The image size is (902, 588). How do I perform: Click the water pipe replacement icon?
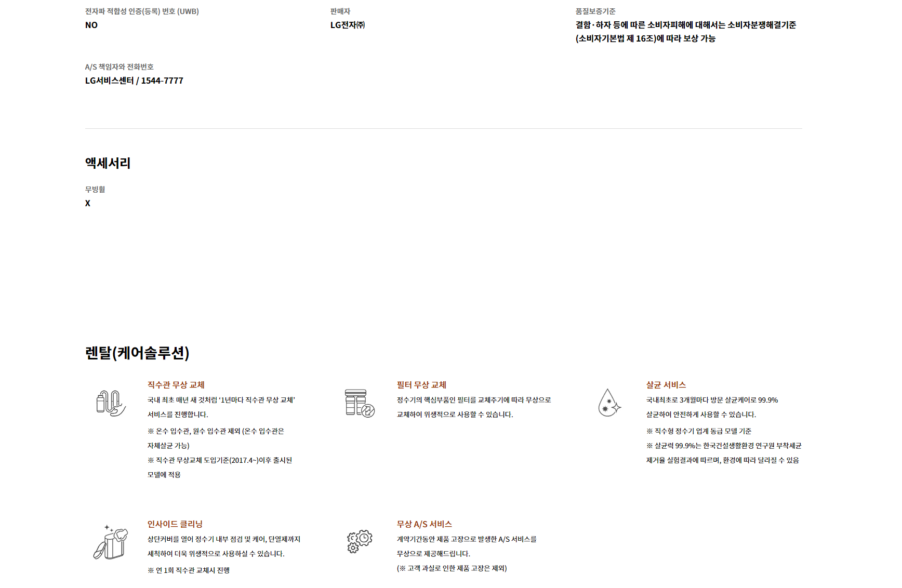tap(111, 403)
